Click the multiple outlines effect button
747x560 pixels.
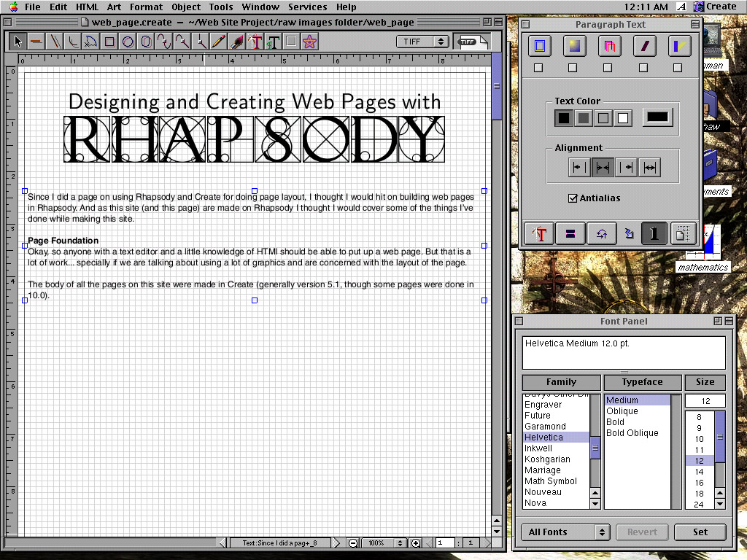[609, 46]
